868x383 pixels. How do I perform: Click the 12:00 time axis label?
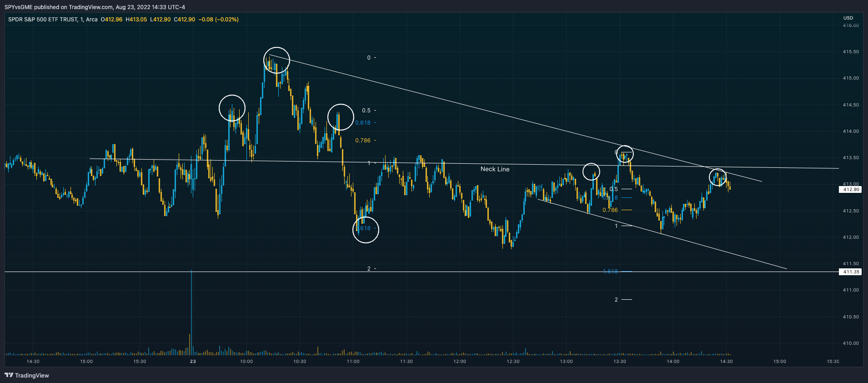(460, 362)
